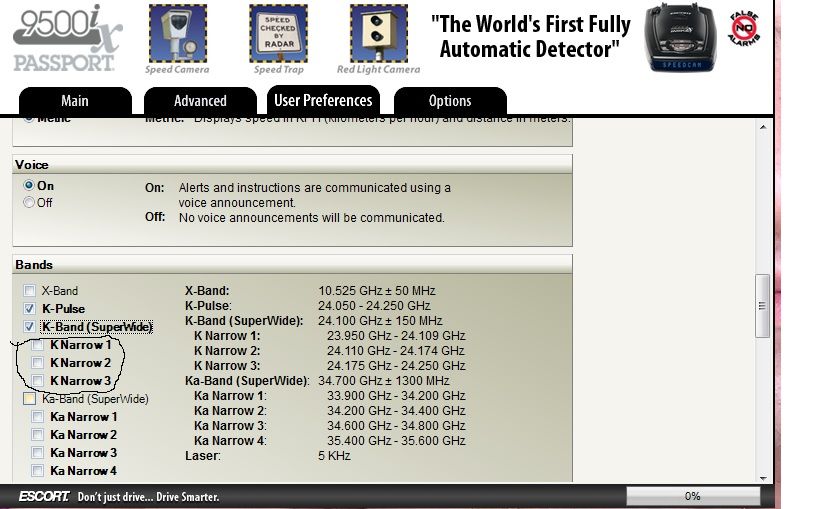Select the Voice On radio button

pos(29,186)
